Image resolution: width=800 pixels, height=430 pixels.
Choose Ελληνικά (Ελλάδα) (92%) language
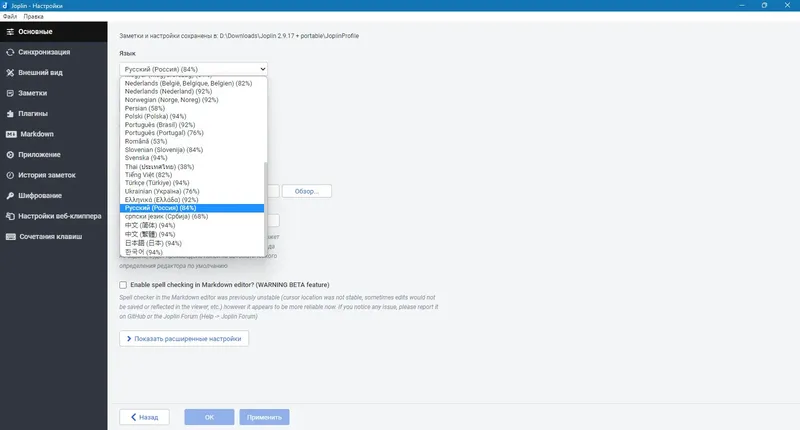192,199
